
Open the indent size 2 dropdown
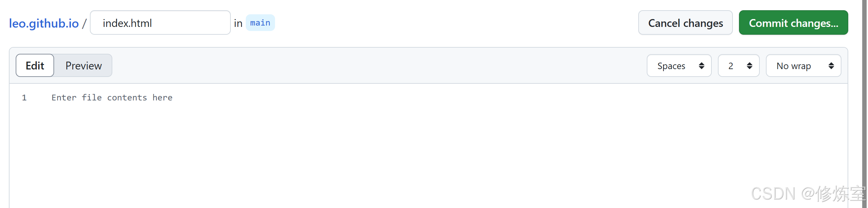click(738, 66)
